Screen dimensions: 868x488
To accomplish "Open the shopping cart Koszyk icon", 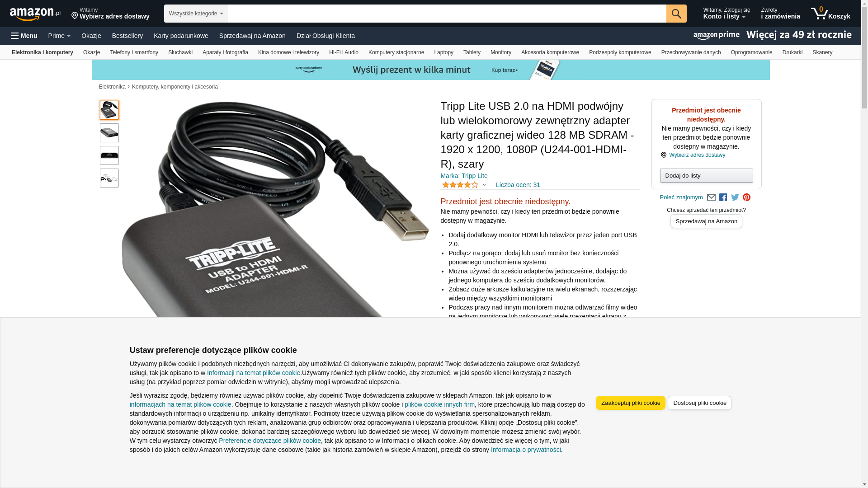I will [830, 14].
